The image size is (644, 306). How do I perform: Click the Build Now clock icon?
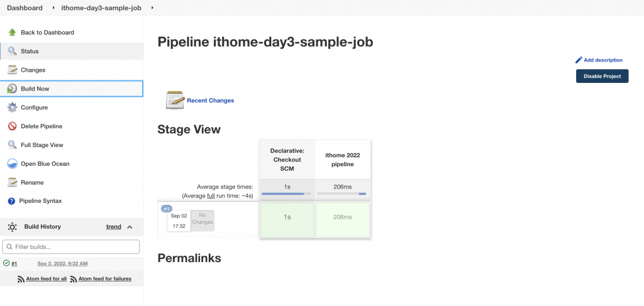12,89
